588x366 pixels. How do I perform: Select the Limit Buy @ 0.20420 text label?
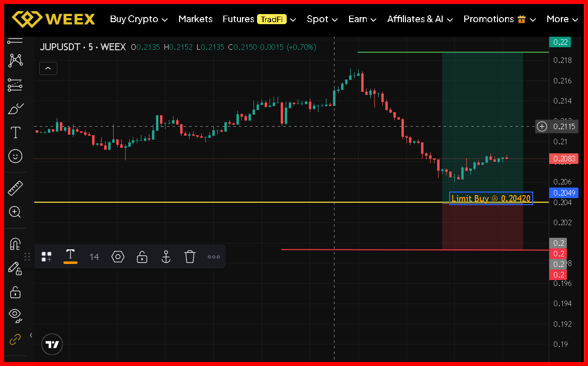coord(491,199)
